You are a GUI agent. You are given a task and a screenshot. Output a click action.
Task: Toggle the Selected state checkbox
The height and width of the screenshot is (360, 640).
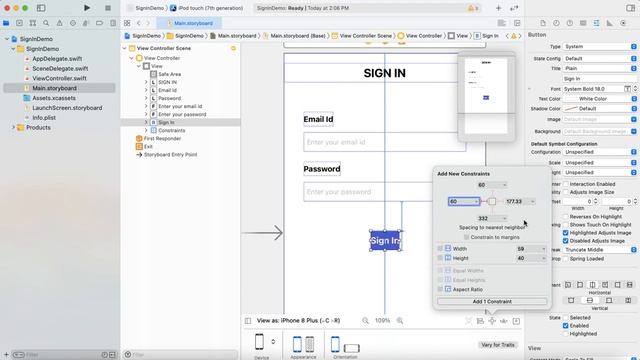(x=566, y=318)
